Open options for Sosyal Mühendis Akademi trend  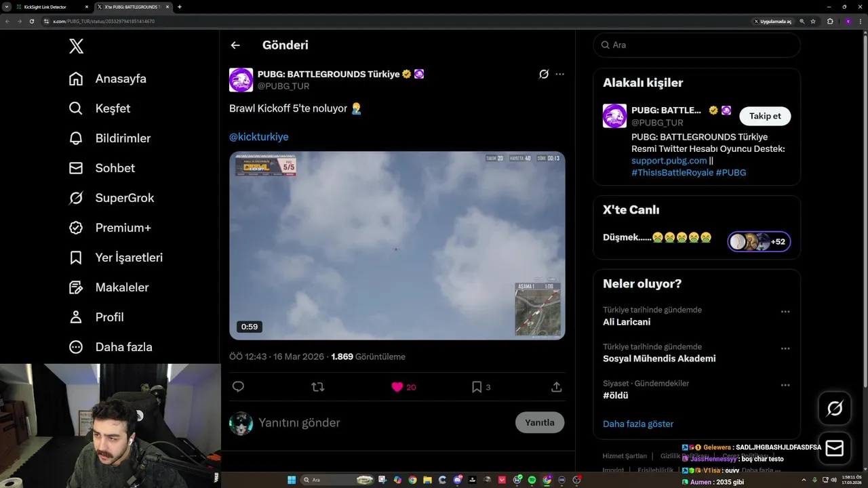coord(785,348)
